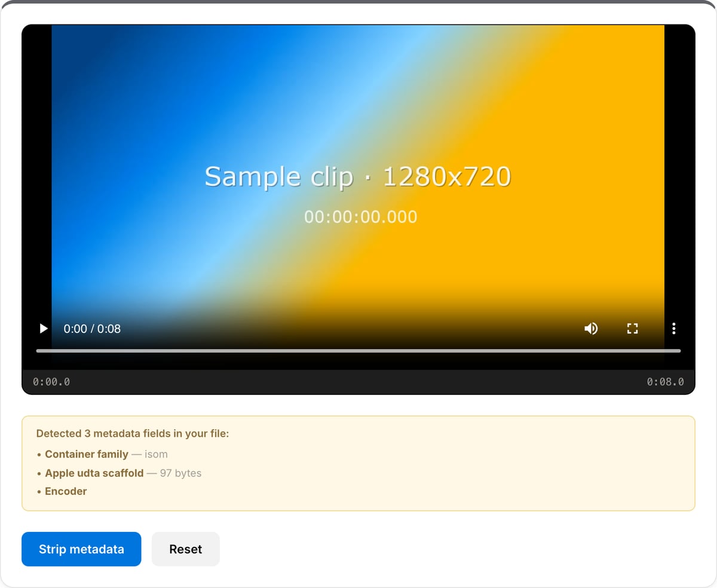Click the Reset button
The width and height of the screenshot is (717, 588).
pyautogui.click(x=186, y=549)
